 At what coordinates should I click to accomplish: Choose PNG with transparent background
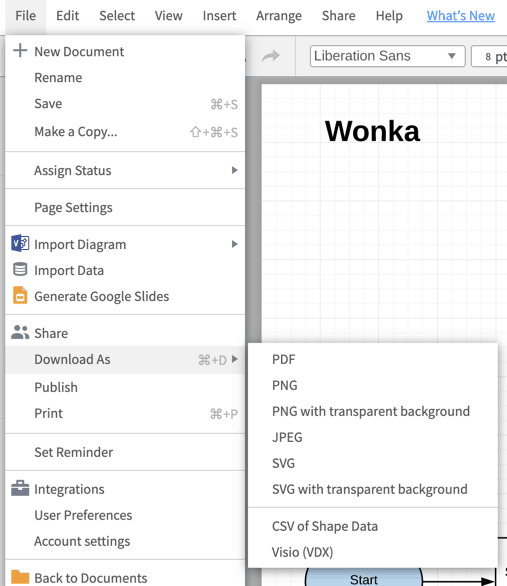[x=373, y=411]
